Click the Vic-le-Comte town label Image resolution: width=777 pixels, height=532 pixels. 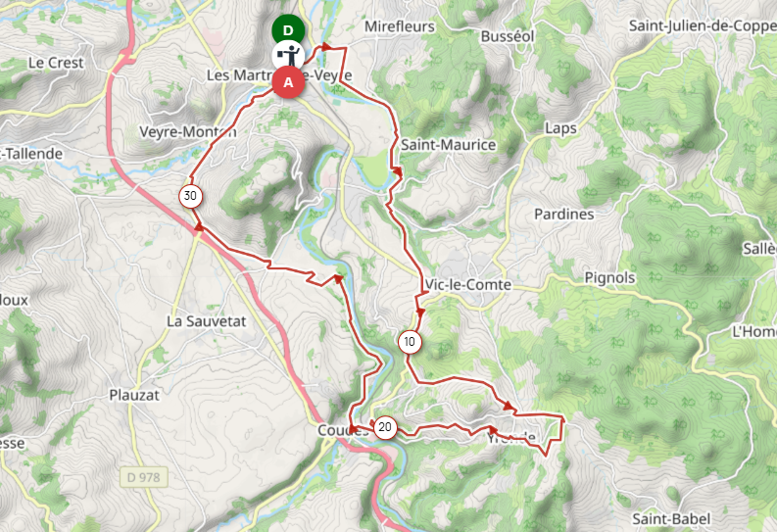[x=467, y=285]
